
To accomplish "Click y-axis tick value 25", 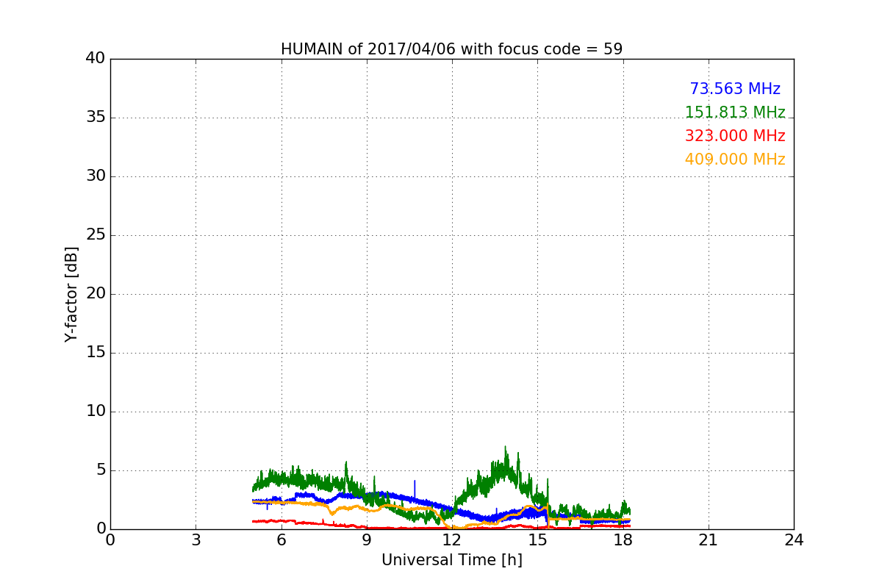I will [x=96, y=235].
